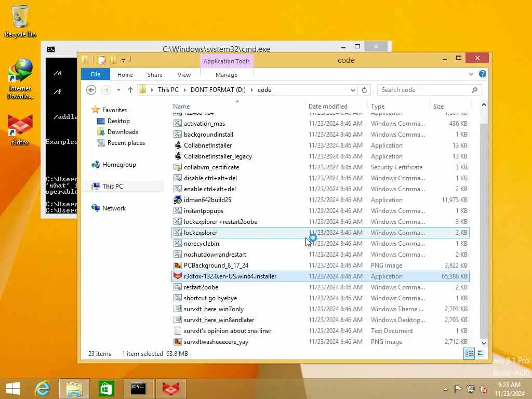Viewport: 532px width, 399px height.
Task: Click the Forward navigation arrow
Action: (x=106, y=90)
